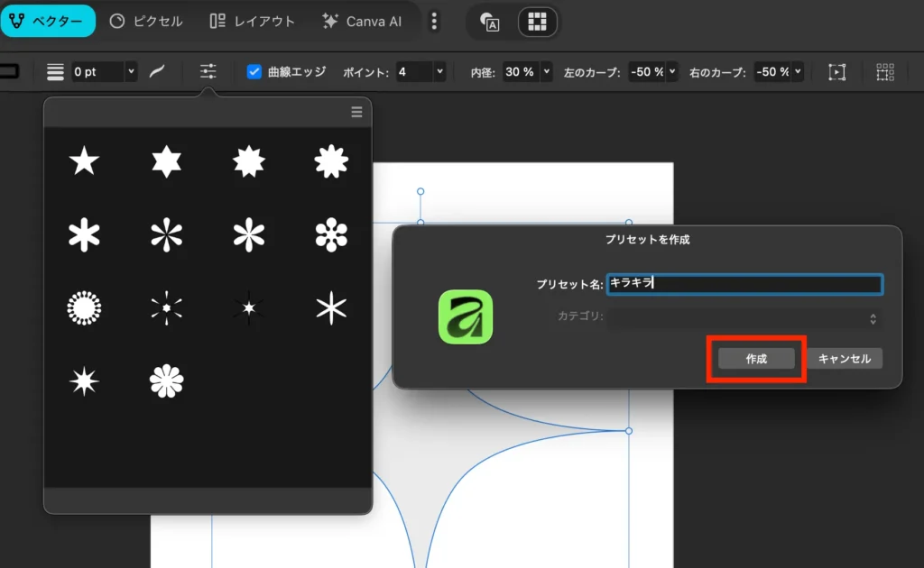Toggle the button left of grid view
The height and width of the screenshot is (568, 924).
tap(490, 22)
